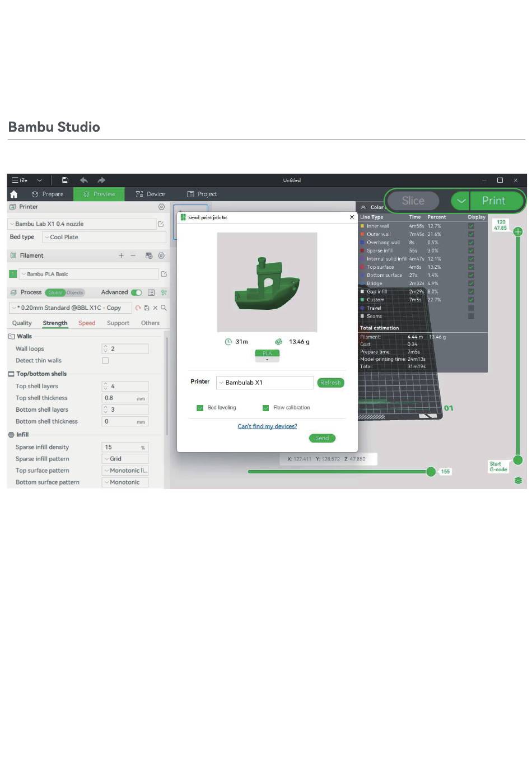
Task: Hide Sparse infill lines via Display checkbox
Action: tap(471, 251)
